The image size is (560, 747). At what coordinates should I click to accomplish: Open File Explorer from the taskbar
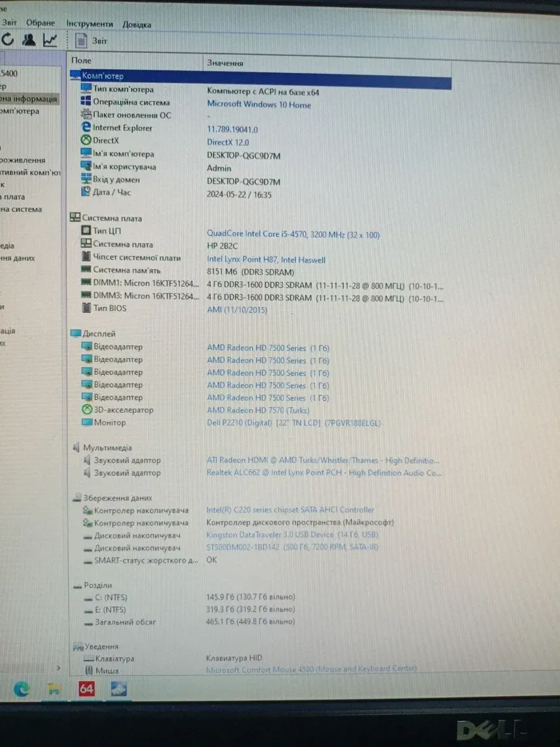[x=54, y=689]
